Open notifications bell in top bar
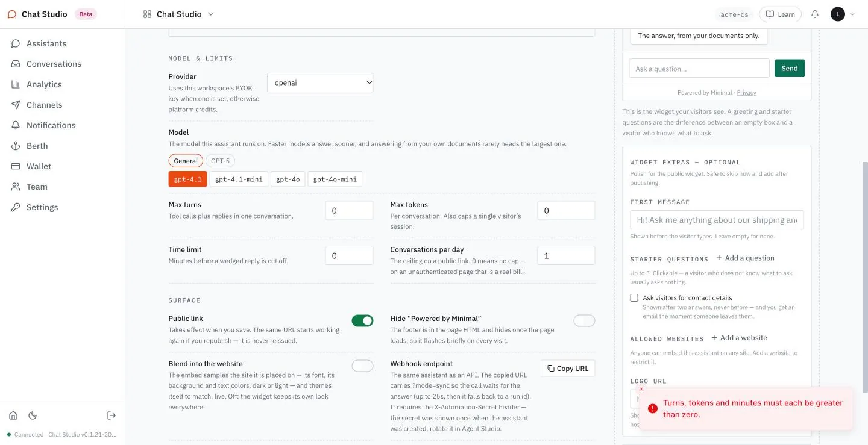The width and height of the screenshot is (868, 445). pyautogui.click(x=815, y=14)
